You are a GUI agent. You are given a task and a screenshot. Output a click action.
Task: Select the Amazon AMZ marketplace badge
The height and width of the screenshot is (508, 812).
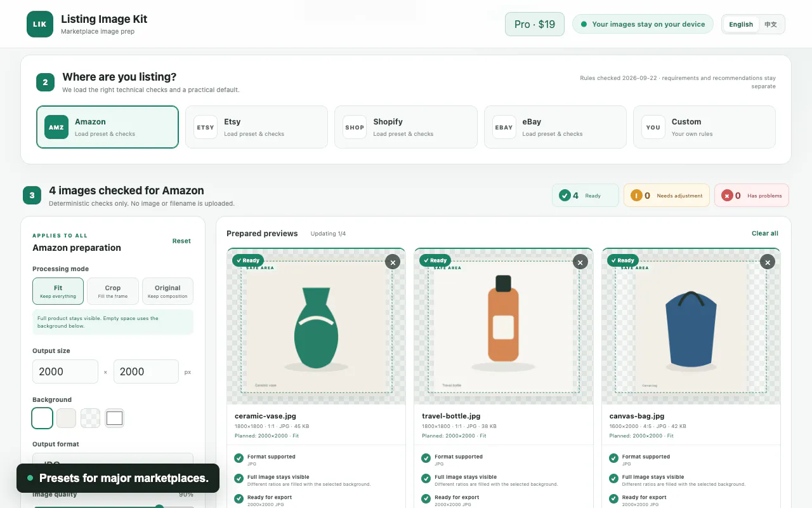click(56, 127)
